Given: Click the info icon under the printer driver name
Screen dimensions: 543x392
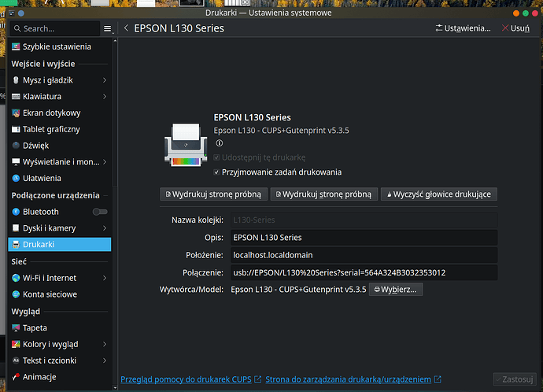Looking at the screenshot, I should tap(220, 143).
